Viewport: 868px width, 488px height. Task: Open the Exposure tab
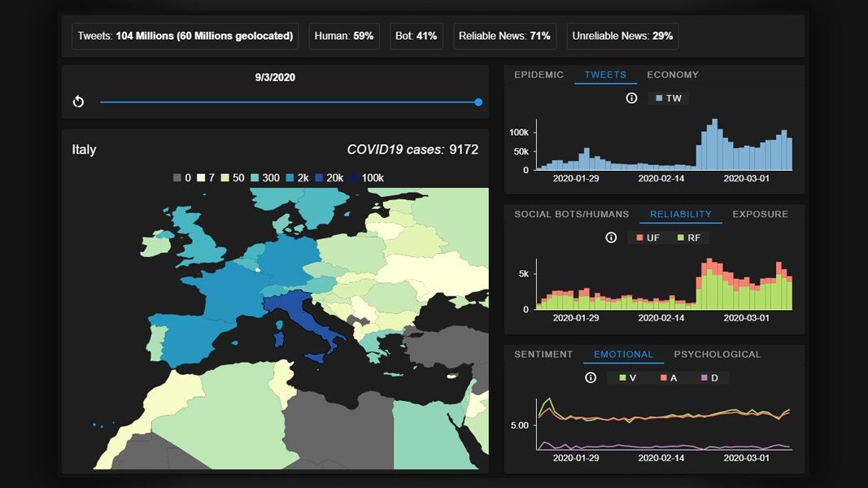pyautogui.click(x=760, y=215)
